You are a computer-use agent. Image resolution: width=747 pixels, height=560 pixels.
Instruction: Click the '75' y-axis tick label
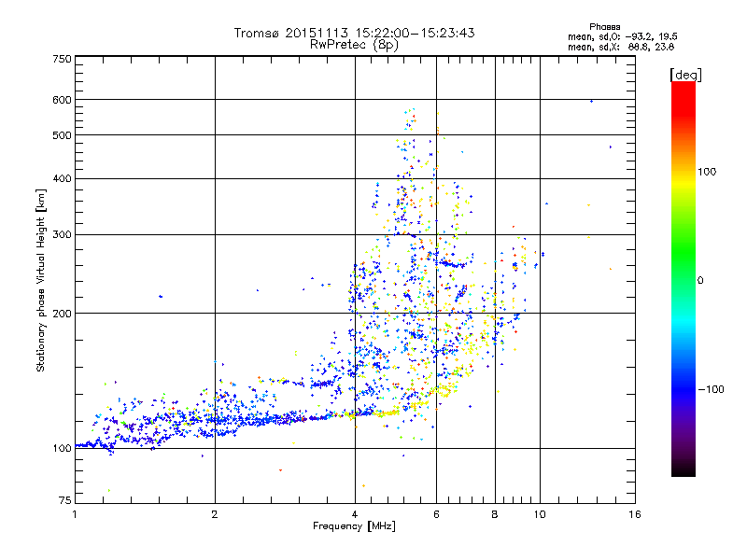point(65,500)
